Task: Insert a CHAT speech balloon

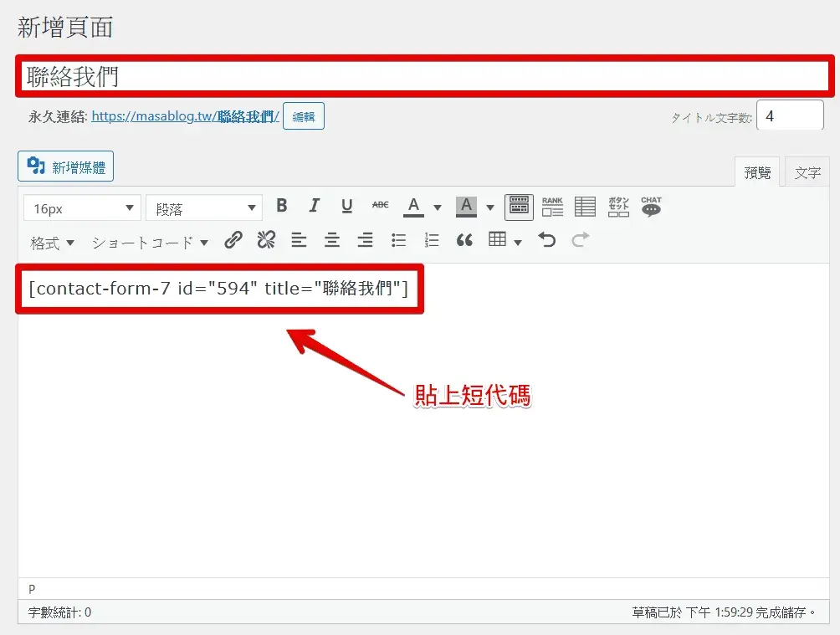Action: [x=652, y=207]
